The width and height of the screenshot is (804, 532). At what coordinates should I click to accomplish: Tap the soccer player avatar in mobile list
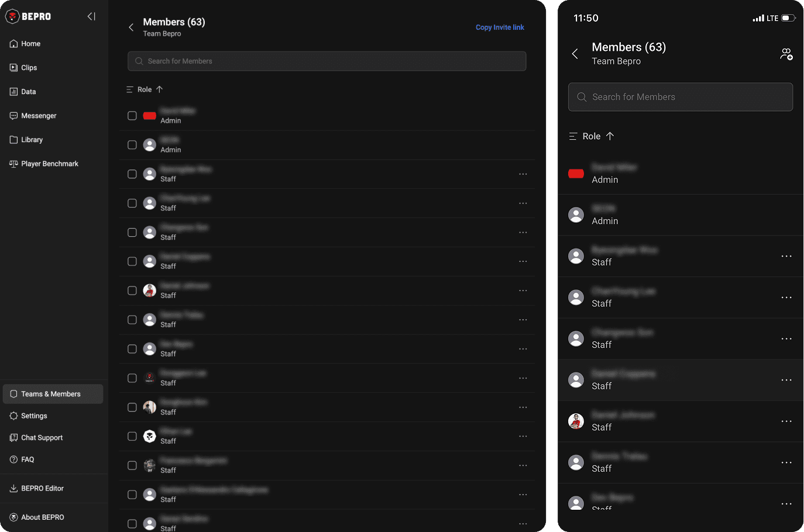(576, 422)
